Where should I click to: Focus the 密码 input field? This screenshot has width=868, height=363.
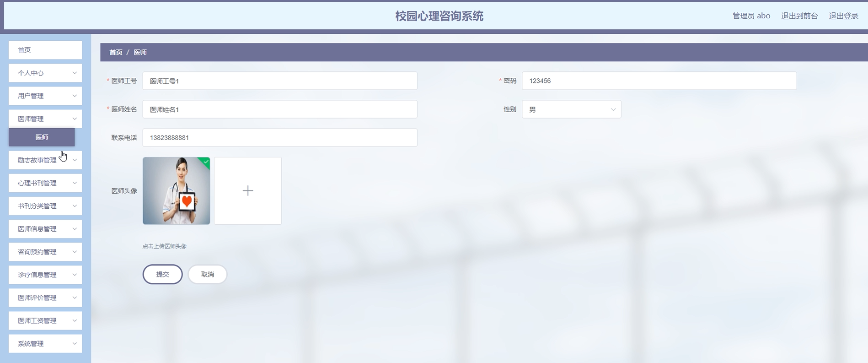659,81
